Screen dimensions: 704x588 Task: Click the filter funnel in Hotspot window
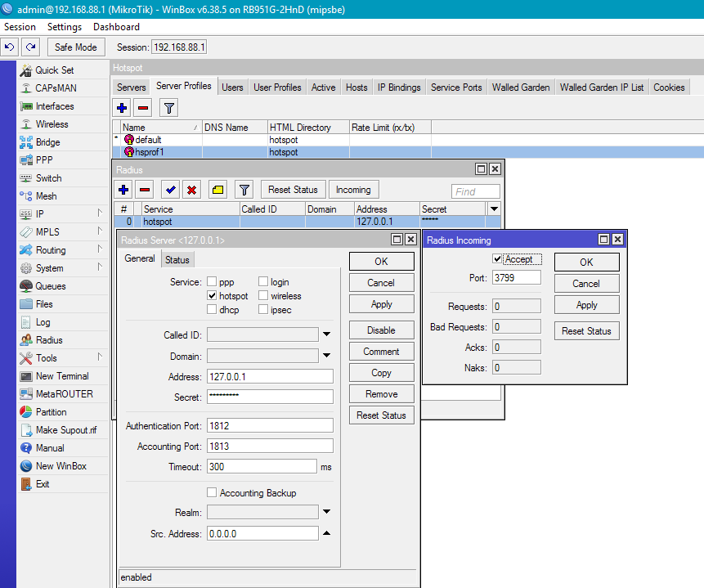click(168, 108)
